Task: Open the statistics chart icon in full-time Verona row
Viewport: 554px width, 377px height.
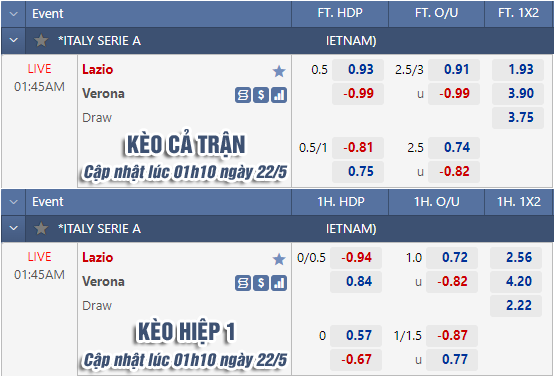Action: coord(279,95)
